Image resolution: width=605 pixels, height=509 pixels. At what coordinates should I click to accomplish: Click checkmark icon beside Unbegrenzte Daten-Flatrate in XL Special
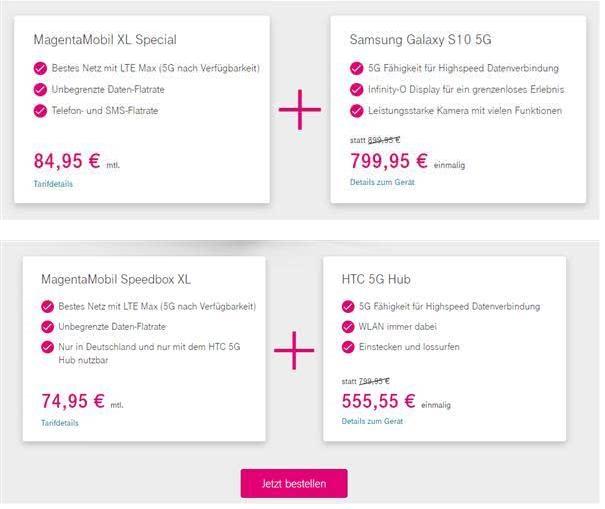point(40,89)
